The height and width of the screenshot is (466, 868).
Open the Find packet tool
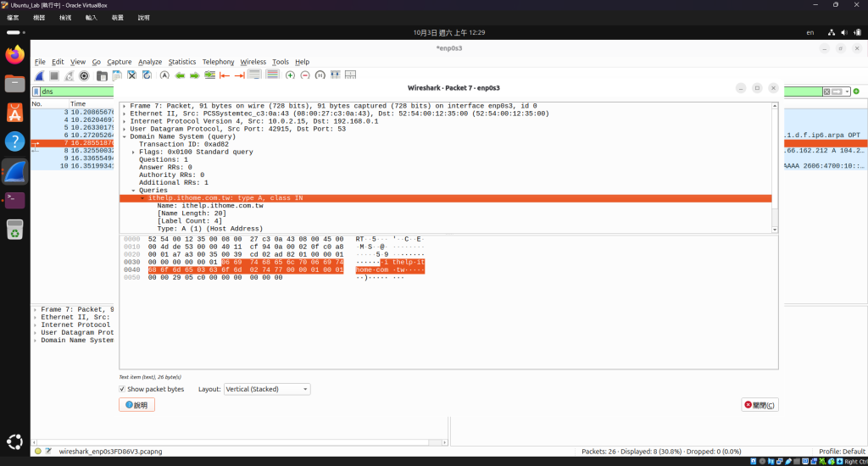point(164,75)
